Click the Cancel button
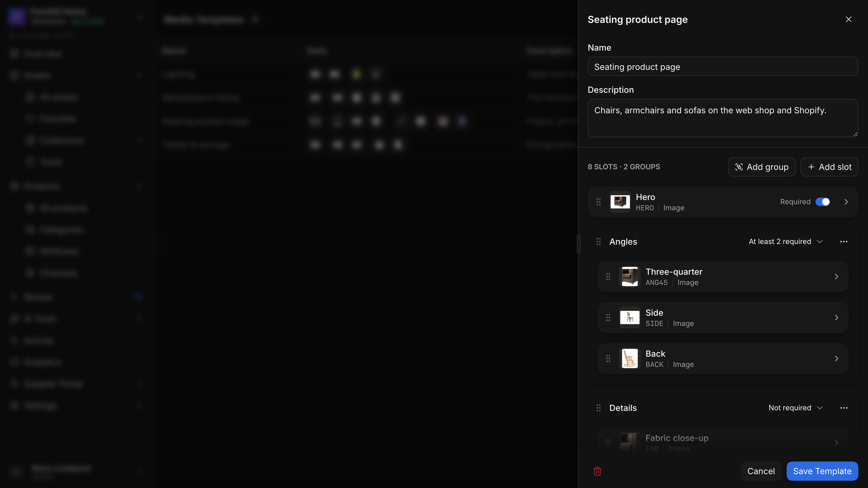The width and height of the screenshot is (868, 488). click(x=761, y=471)
